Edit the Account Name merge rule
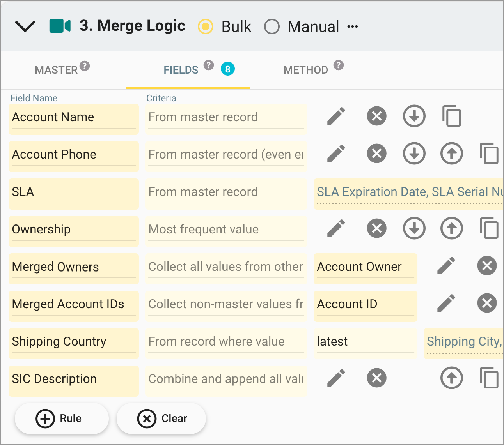The height and width of the screenshot is (445, 504). [x=336, y=116]
